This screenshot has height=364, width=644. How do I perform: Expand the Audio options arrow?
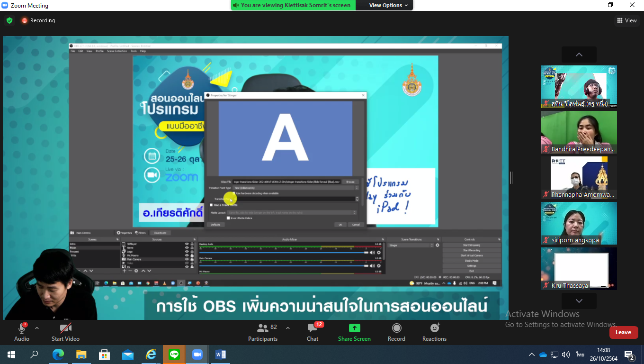pyautogui.click(x=37, y=328)
